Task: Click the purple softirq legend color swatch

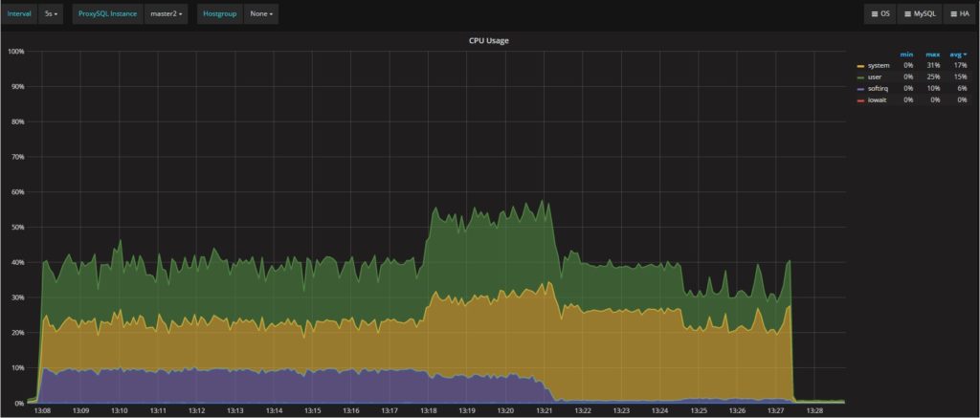Action: (x=860, y=89)
